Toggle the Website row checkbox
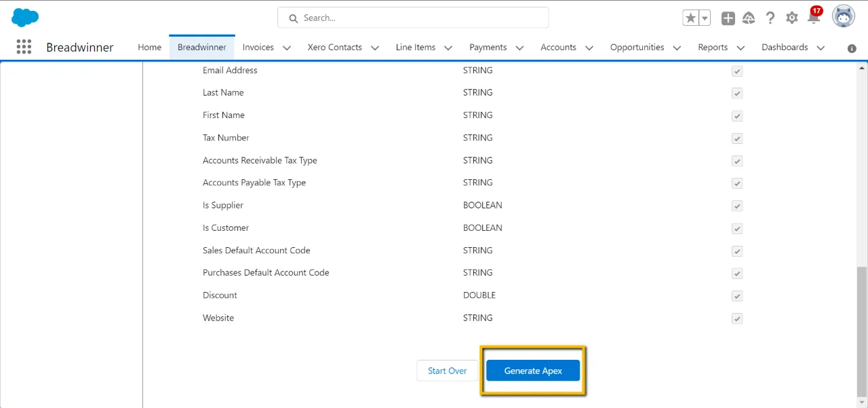The height and width of the screenshot is (408, 868). click(737, 318)
